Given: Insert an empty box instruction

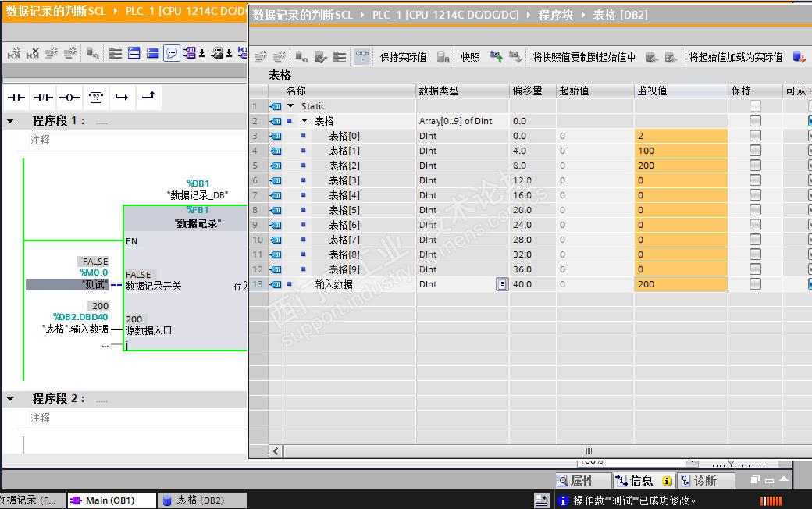Looking at the screenshot, I should [x=96, y=98].
